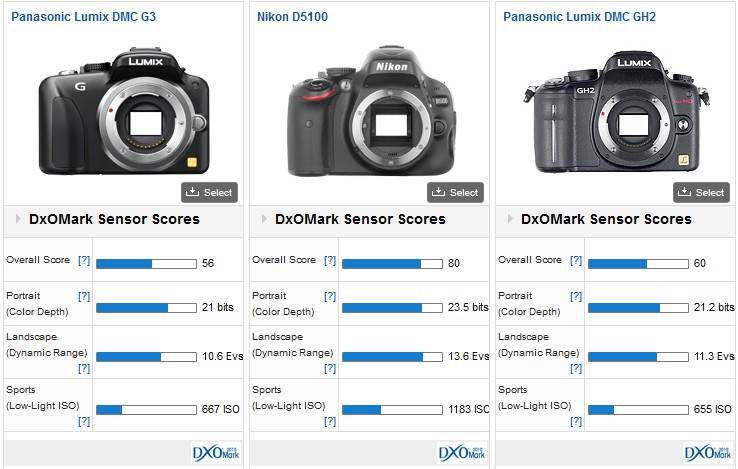Show help for Panasonic GH2 Landscape score
The width and height of the screenshot is (738, 469).
click(576, 368)
